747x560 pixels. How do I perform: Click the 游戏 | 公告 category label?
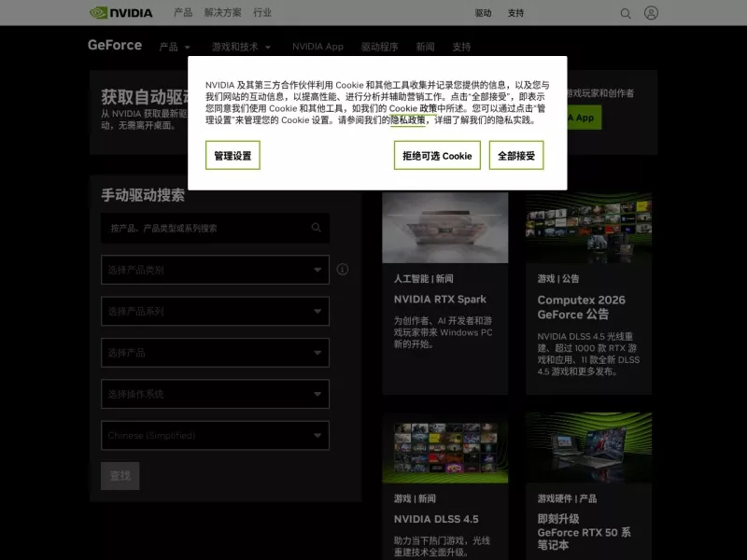557,278
